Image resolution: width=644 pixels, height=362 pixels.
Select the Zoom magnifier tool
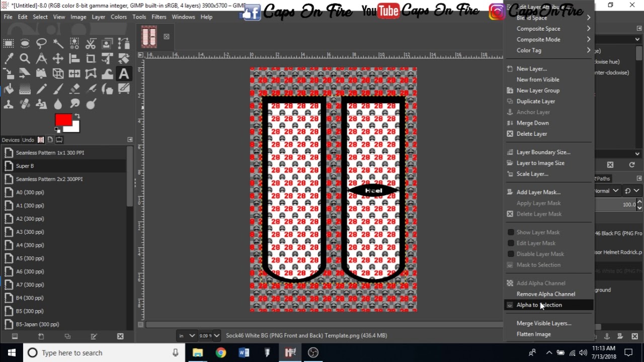point(25,58)
